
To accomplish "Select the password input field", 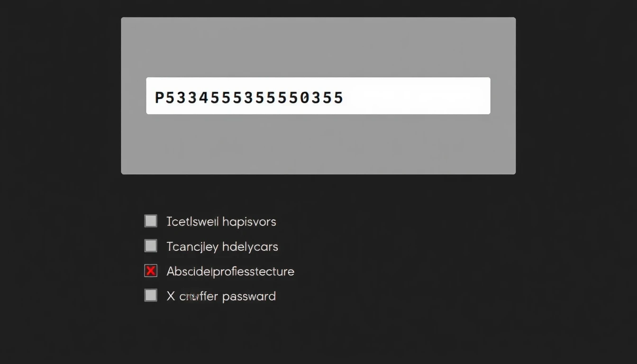I will tap(318, 95).
